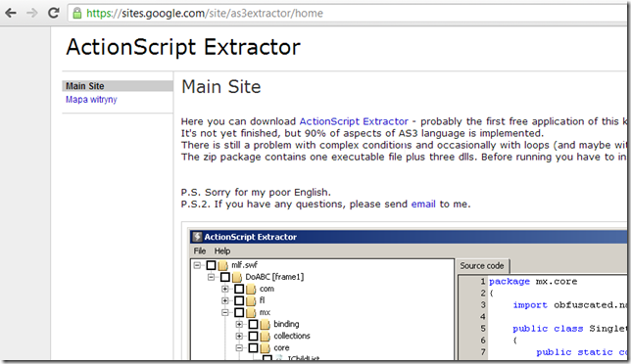
Task: Open the Main Site sidebar item
Action: pos(118,86)
